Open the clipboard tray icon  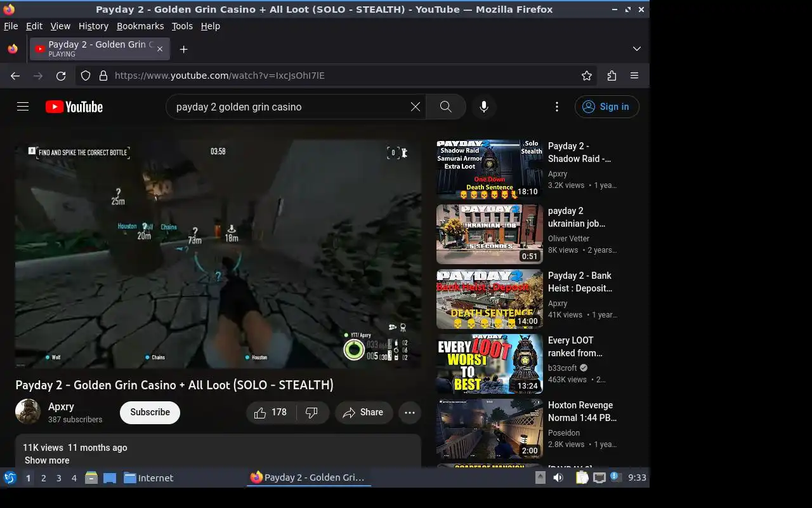pos(582,478)
